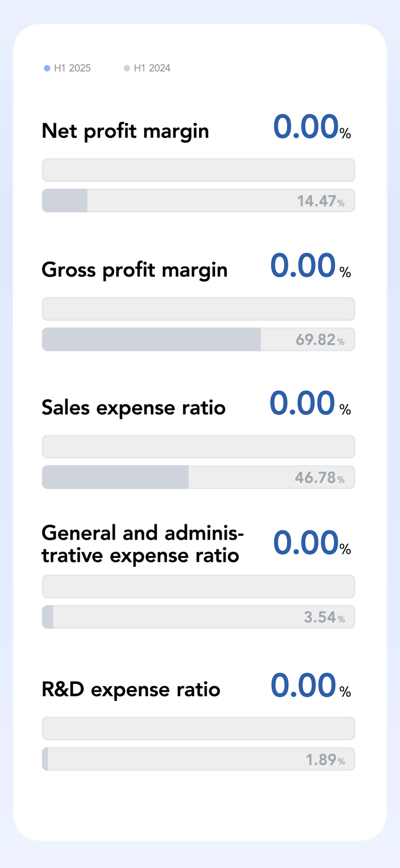Viewport: 400px width, 868px height.
Task: Click the Gross profit margin heading
Action: 134,270
